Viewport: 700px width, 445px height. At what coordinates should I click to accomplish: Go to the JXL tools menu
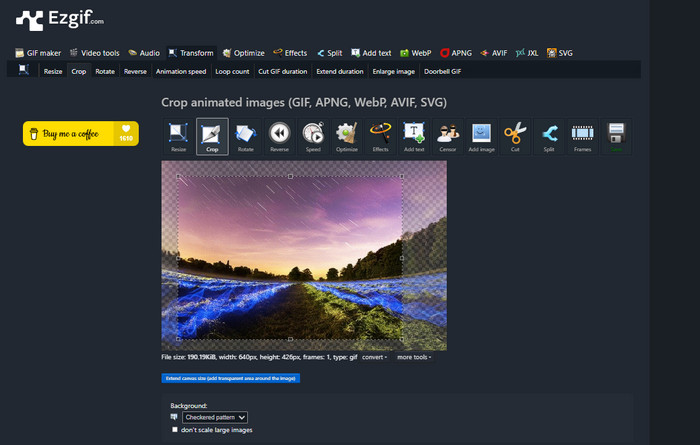(x=527, y=53)
